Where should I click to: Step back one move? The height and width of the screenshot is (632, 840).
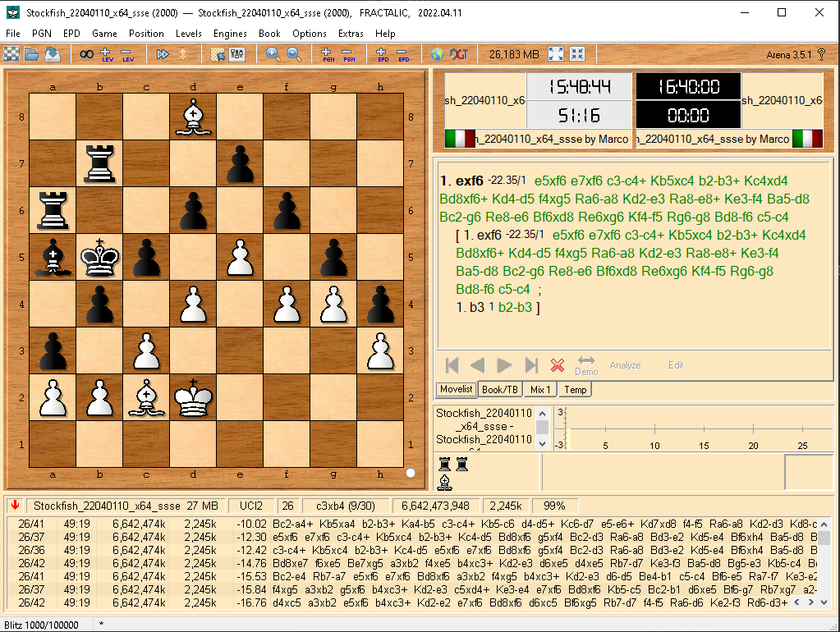(477, 365)
